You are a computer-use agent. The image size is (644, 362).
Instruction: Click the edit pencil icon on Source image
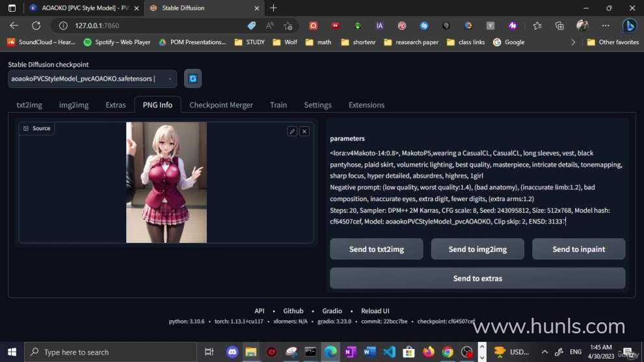292,132
